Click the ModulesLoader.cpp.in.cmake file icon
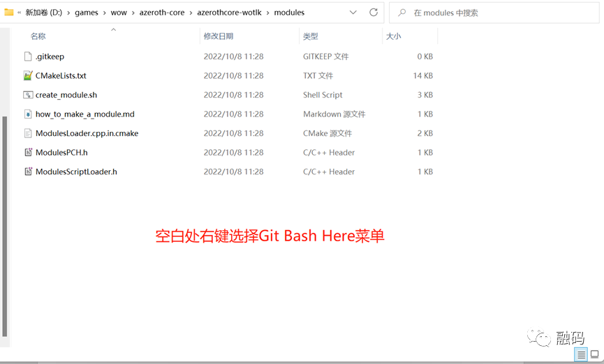The width and height of the screenshot is (604, 364). (28, 133)
